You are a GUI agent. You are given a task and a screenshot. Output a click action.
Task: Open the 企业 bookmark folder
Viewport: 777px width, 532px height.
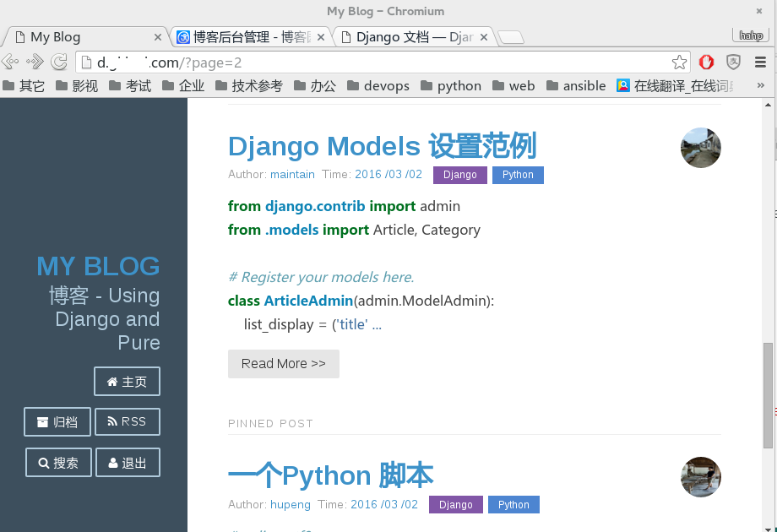click(x=183, y=85)
